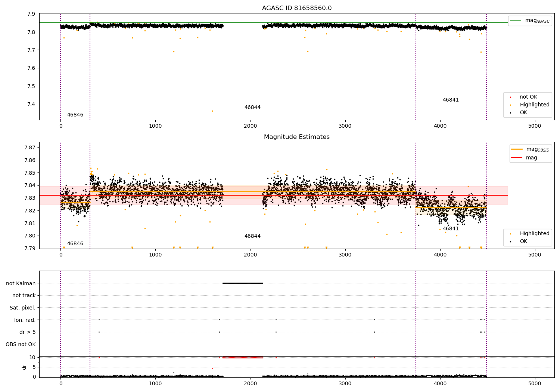
Task: Click the '7.83' y-axis tick in the middle plot
Action: tap(29, 198)
